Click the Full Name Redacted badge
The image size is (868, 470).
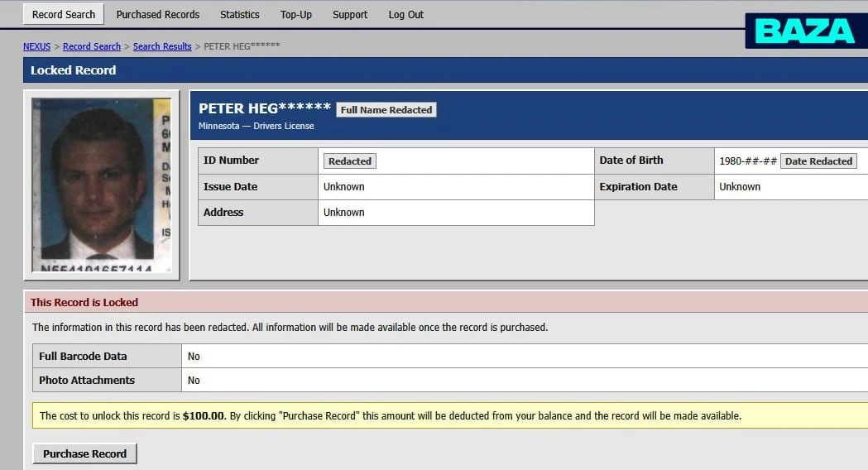pos(386,109)
